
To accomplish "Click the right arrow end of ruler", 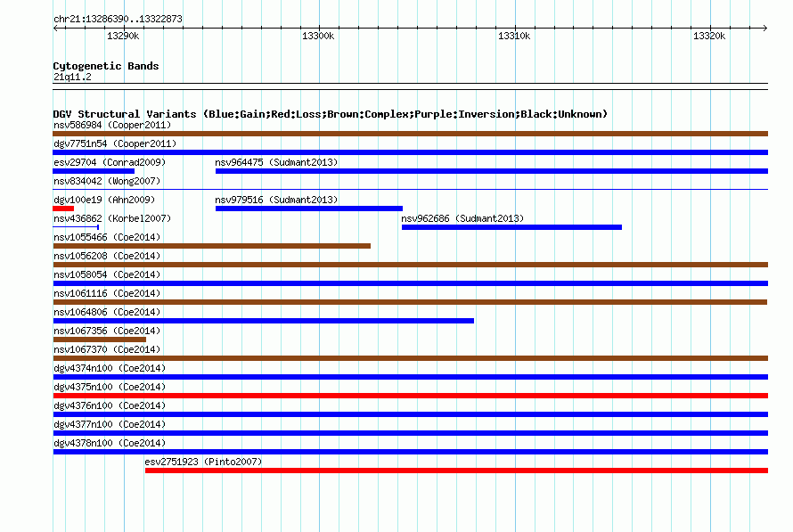I will point(764,29).
